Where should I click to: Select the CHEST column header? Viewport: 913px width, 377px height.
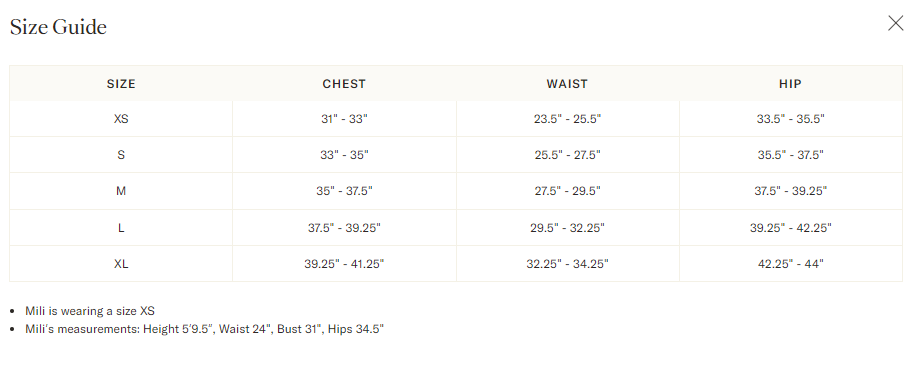point(344,84)
